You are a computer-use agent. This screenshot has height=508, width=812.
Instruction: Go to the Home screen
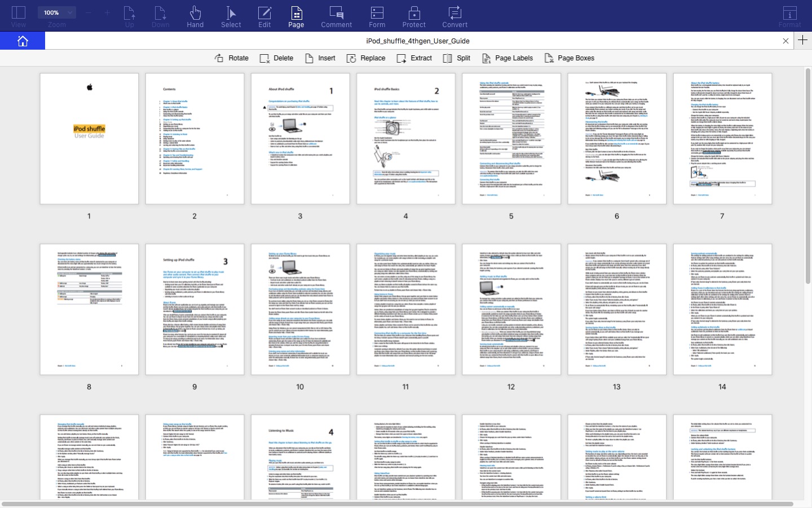[x=23, y=41]
